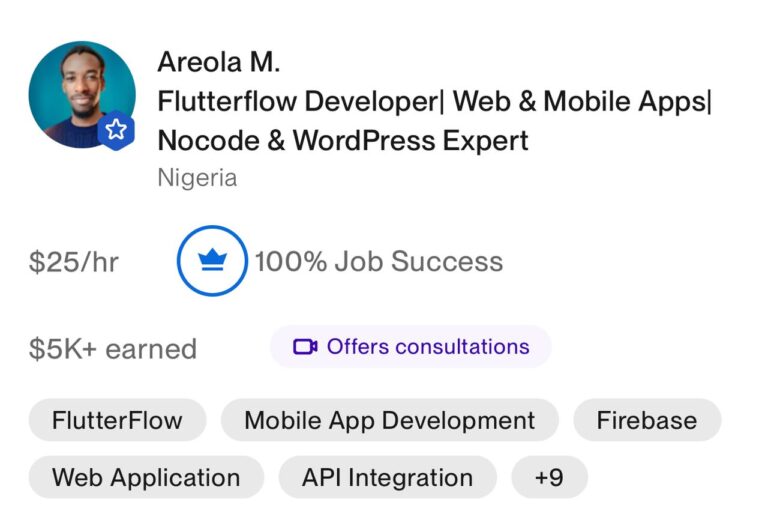The image size is (768, 514).
Task: Click the blue crown Job Success icon
Action: [x=212, y=261]
